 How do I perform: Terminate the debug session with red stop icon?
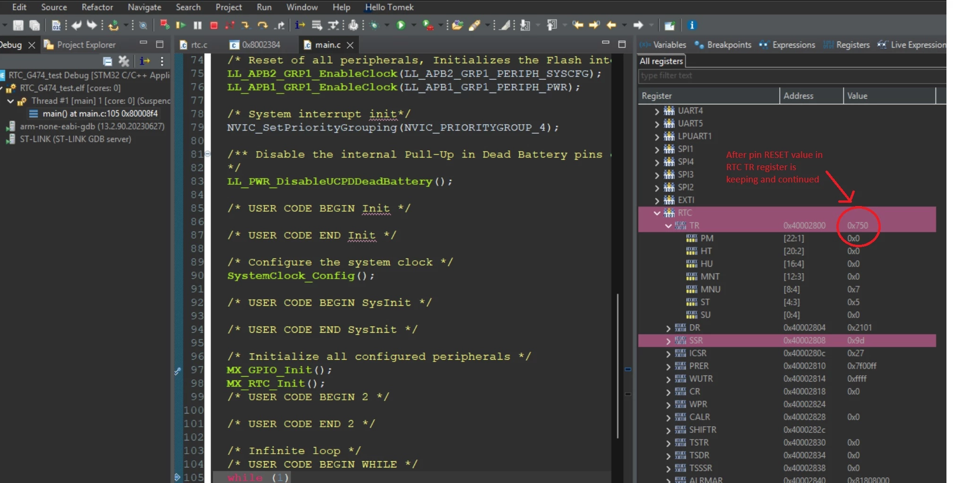click(x=214, y=25)
